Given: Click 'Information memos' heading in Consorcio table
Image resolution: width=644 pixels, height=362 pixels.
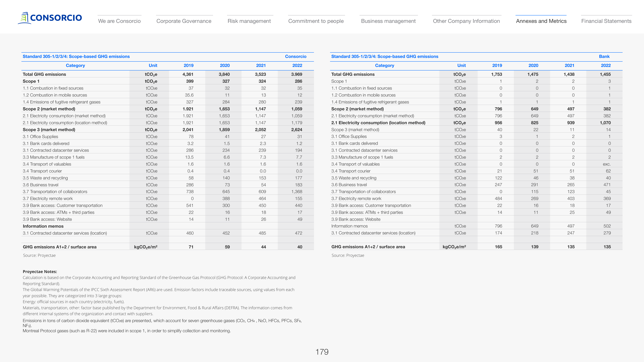Looking at the screenshot, I should coord(43,226).
